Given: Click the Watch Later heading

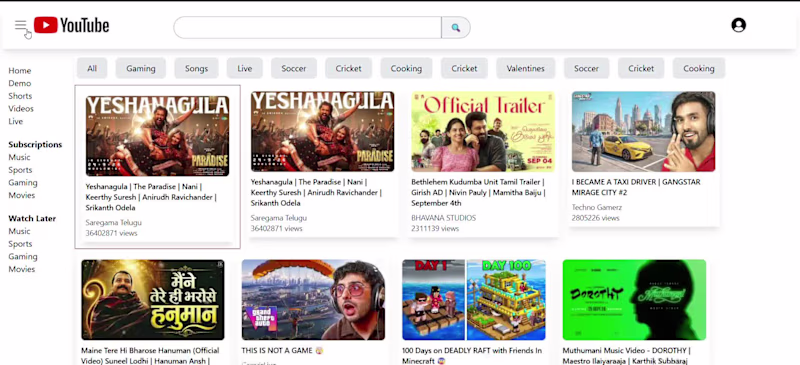Looking at the screenshot, I should click(32, 218).
